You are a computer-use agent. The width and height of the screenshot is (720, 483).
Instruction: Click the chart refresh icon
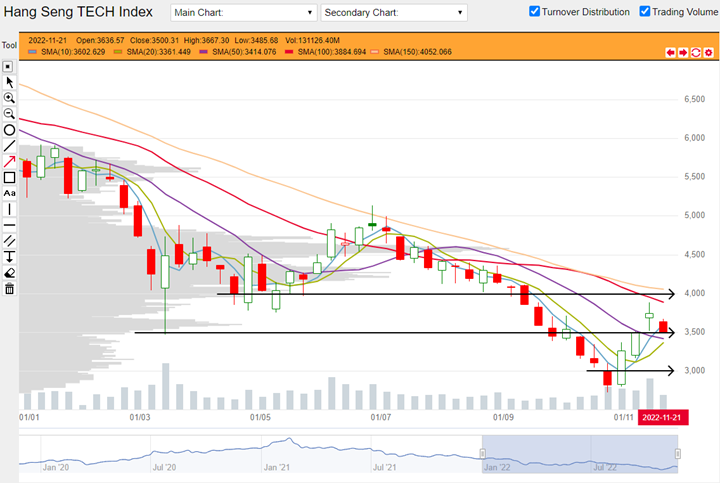coord(696,52)
